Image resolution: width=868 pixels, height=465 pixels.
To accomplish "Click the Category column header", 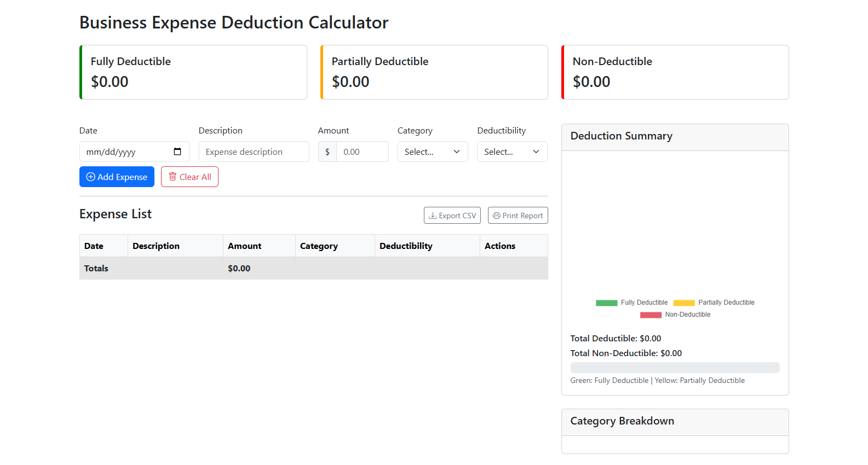I will click(x=335, y=246).
